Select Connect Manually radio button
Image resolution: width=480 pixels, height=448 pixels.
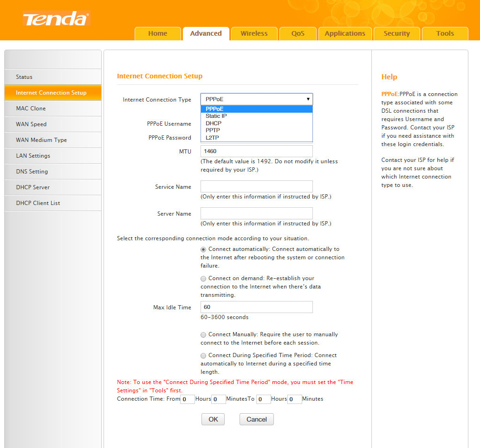pyautogui.click(x=203, y=335)
